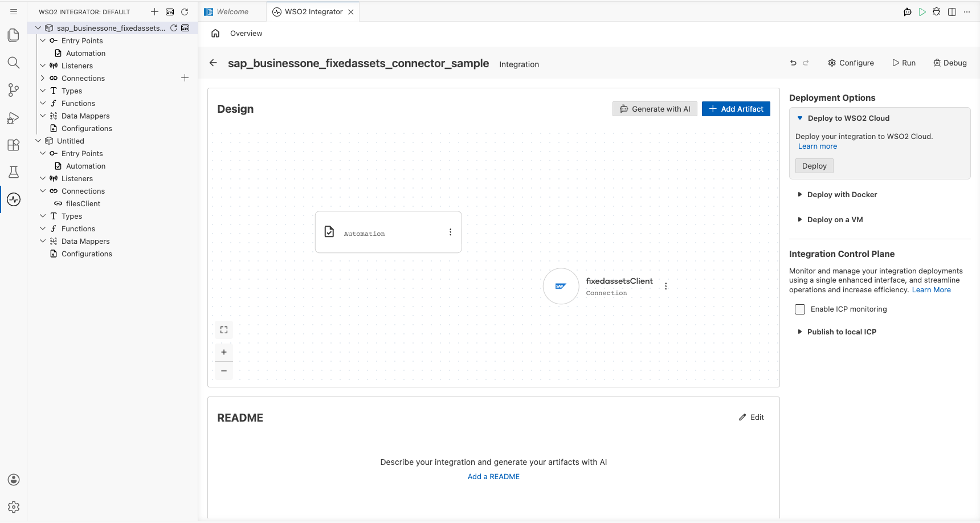Open the Manage settings gear
980x523 pixels.
tap(14, 507)
